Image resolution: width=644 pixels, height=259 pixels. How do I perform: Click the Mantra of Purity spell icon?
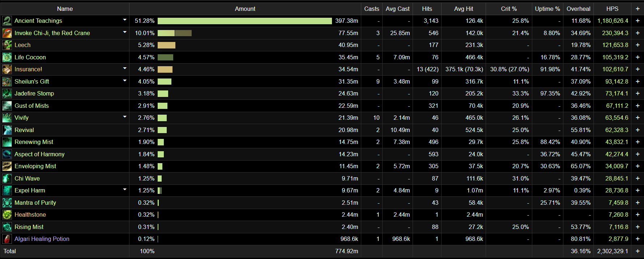click(7, 203)
